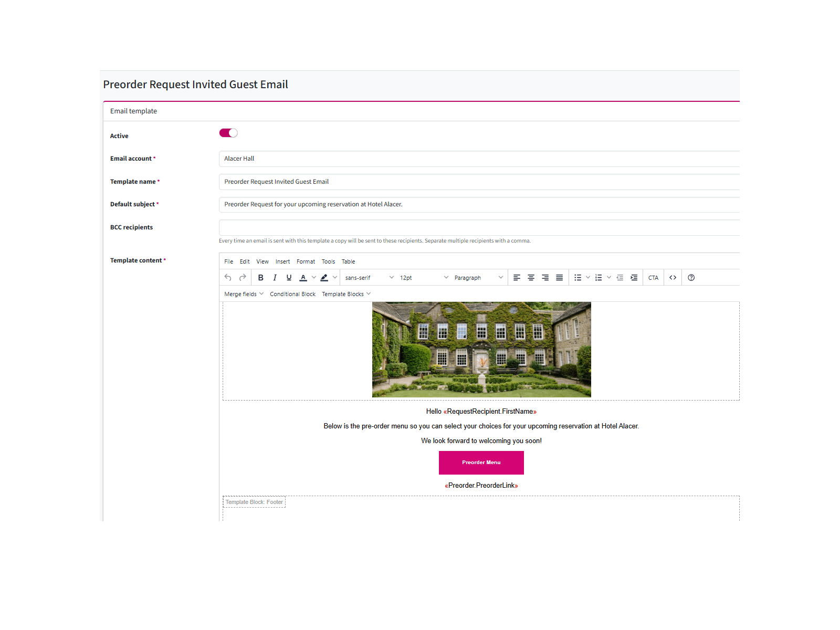Undo the last edit
The width and height of the screenshot is (840, 630).
[228, 278]
